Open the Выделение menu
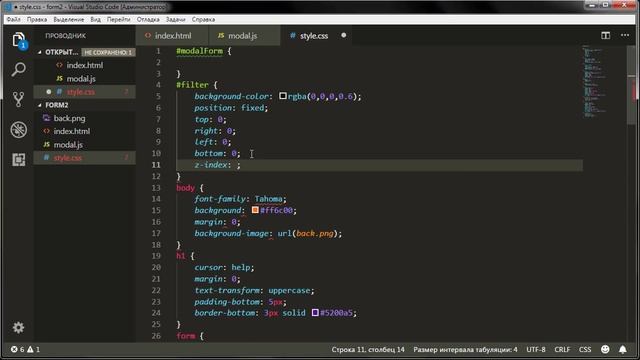 click(x=69, y=19)
